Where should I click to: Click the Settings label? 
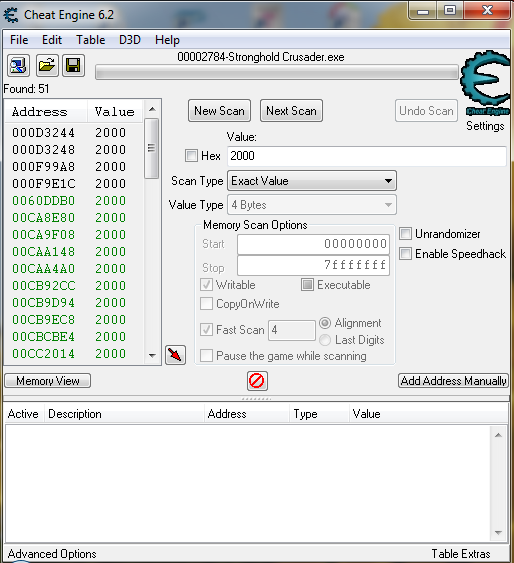(x=485, y=126)
